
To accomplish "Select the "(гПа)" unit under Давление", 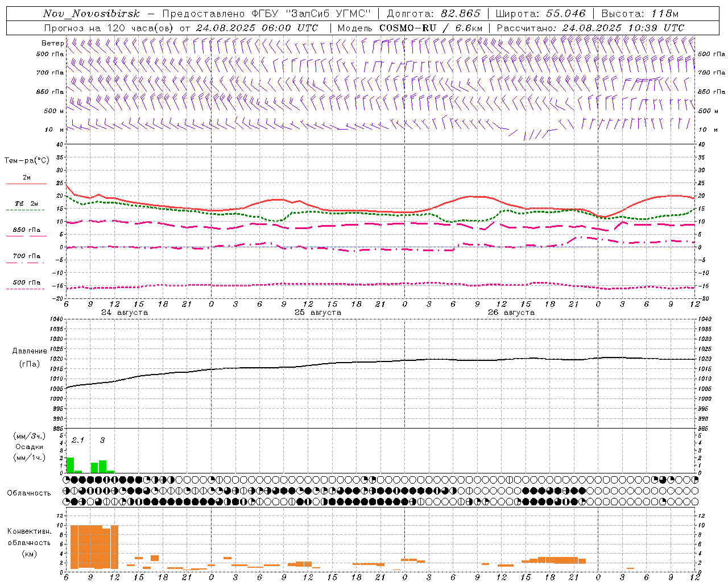I will 30,364.
